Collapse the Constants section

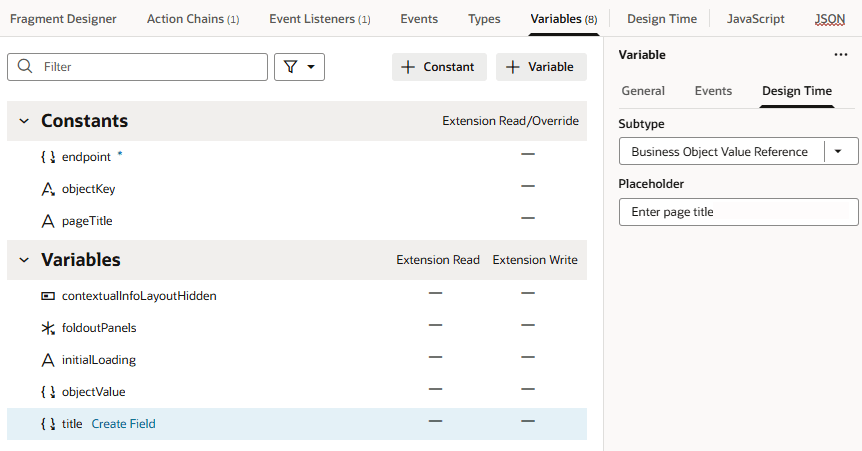pyautogui.click(x=24, y=121)
